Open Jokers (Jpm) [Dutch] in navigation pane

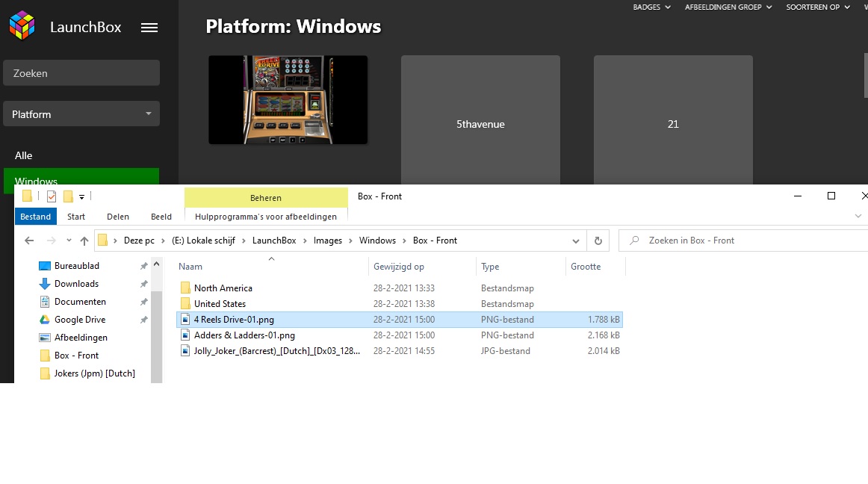pos(94,373)
